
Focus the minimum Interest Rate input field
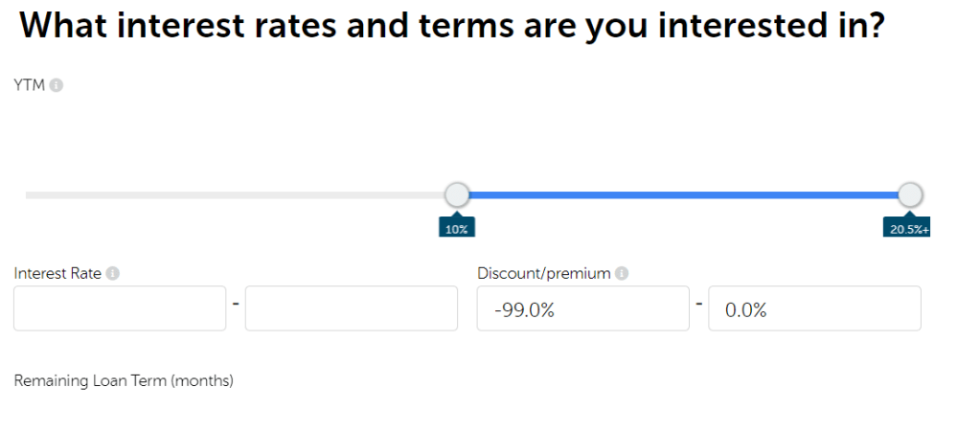pyautogui.click(x=120, y=308)
